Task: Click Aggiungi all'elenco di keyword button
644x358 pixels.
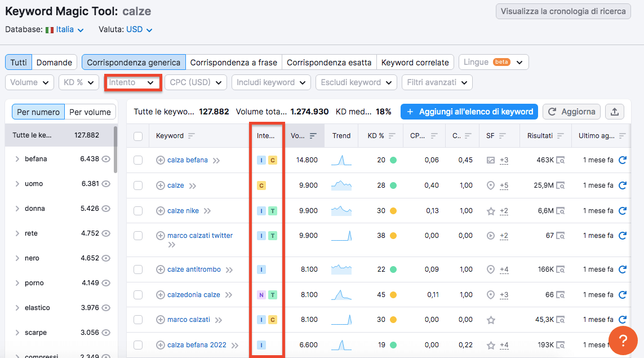Action: 469,112
